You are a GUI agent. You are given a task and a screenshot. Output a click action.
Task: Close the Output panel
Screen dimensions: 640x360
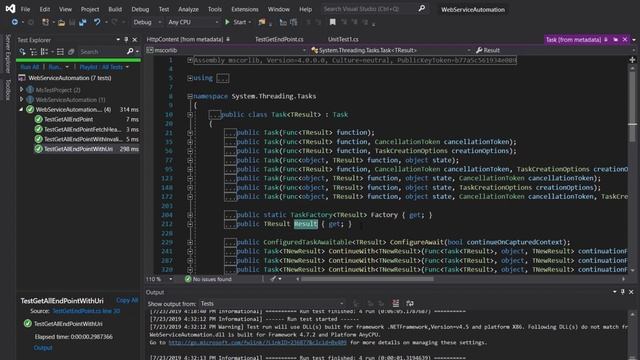tap(631, 292)
